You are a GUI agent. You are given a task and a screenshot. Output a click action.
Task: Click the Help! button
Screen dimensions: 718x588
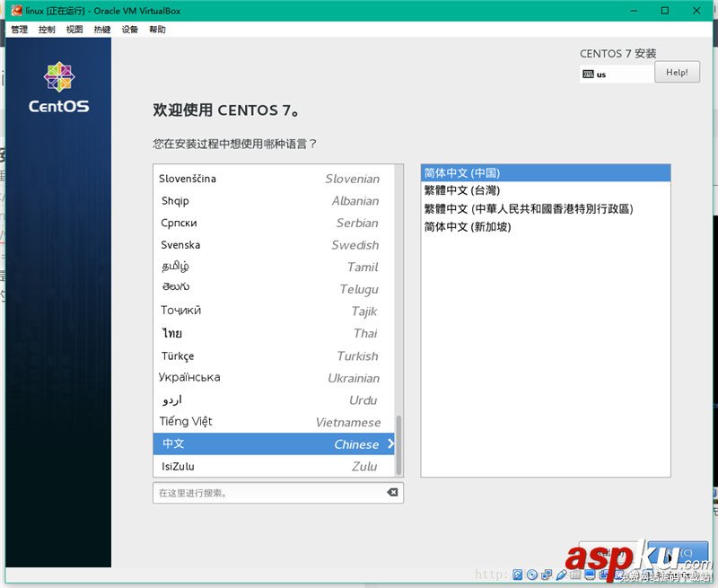(677, 72)
